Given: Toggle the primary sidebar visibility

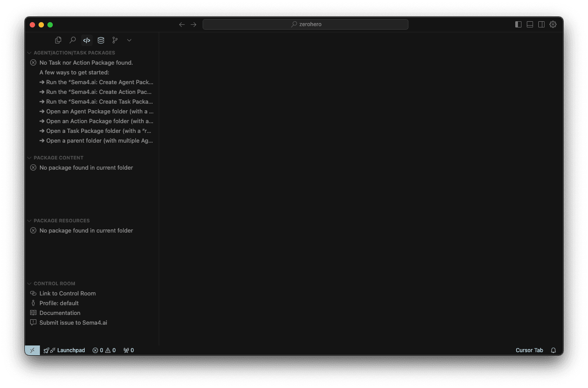Looking at the screenshot, I should point(518,24).
